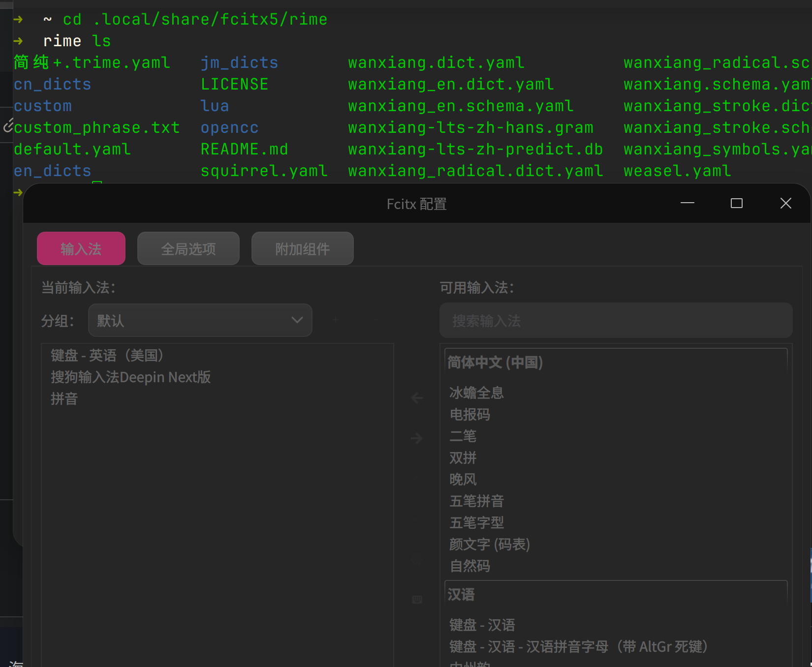
Task: Click the plus add group icon
Action: click(336, 320)
